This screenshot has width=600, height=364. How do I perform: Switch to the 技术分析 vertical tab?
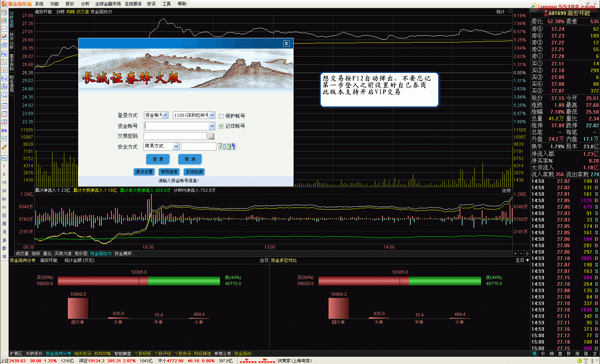click(11, 41)
